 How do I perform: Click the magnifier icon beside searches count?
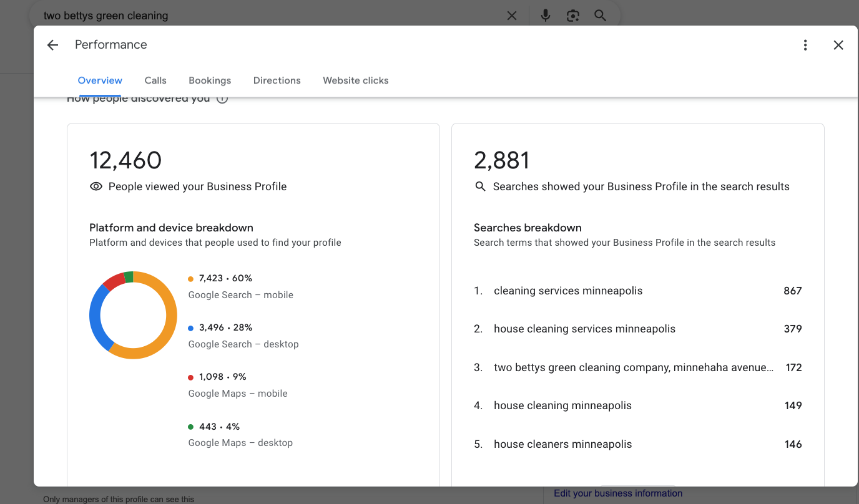click(480, 187)
